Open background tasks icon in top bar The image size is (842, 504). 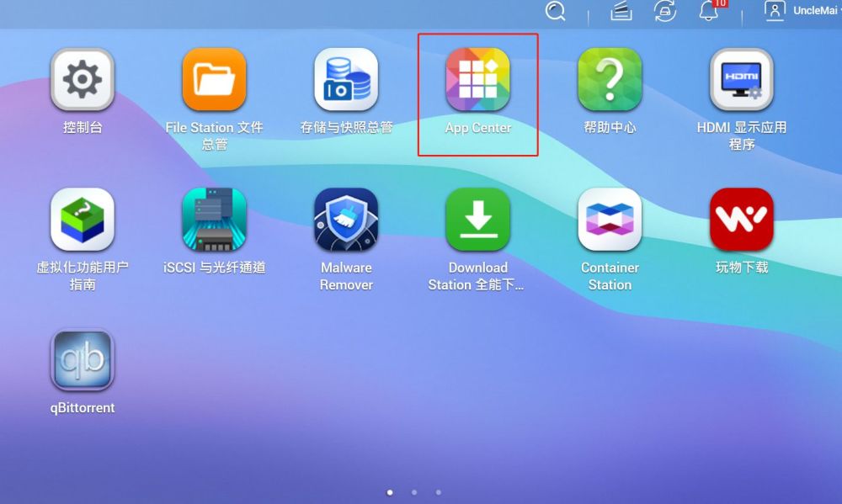(x=621, y=11)
